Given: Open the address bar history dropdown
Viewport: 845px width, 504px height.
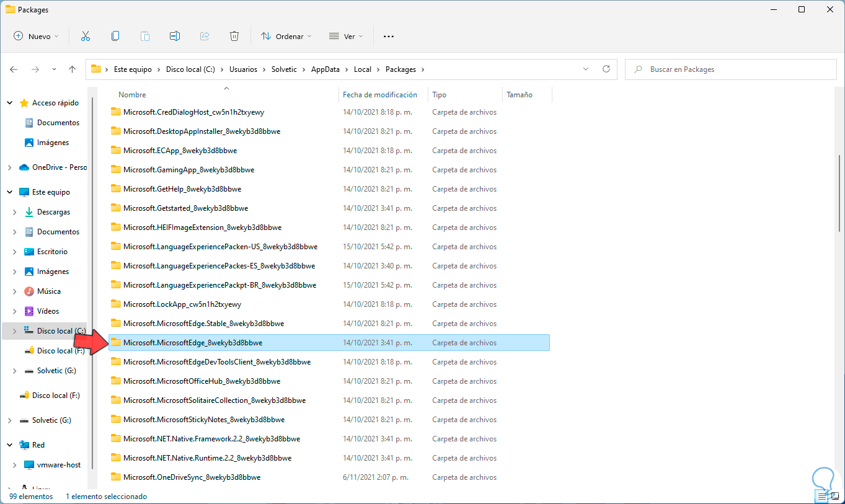Looking at the screenshot, I should [x=586, y=69].
